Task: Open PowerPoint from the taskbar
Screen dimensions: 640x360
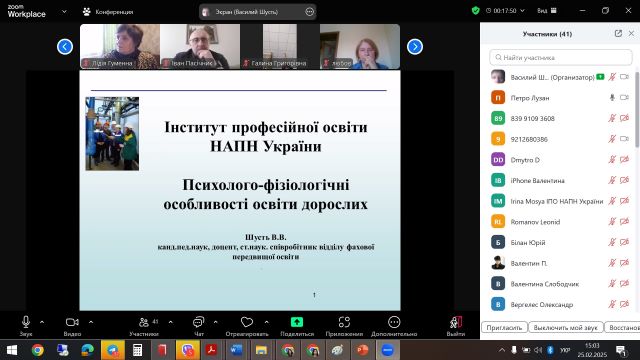Action: pos(362,350)
